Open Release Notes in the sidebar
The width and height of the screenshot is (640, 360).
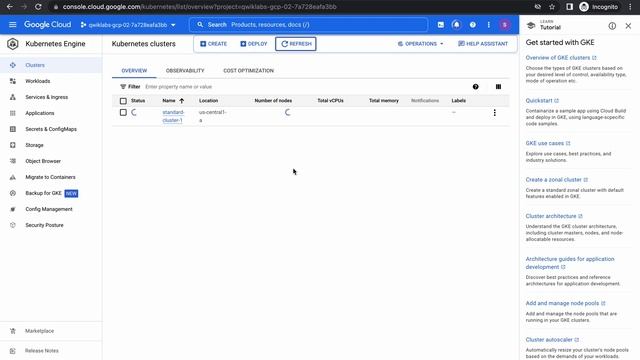click(42, 350)
